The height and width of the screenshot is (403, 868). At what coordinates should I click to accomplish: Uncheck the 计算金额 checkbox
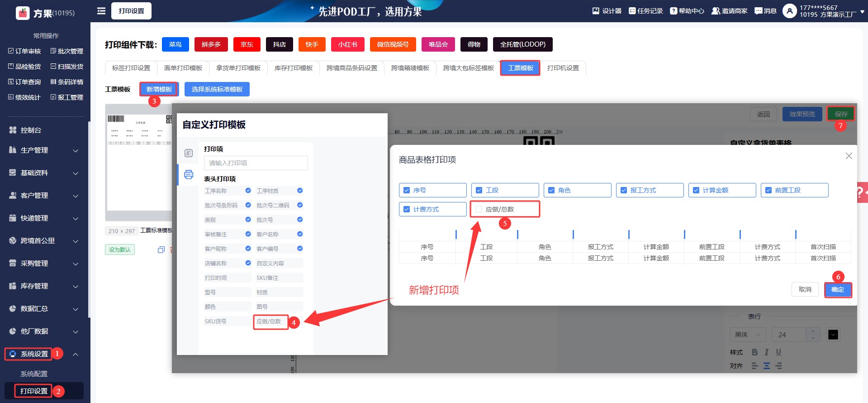point(696,190)
